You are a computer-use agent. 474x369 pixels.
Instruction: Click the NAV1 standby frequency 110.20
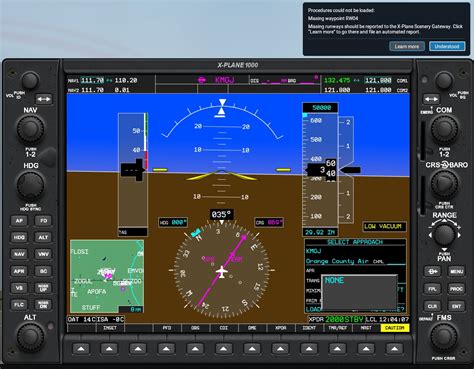point(126,80)
